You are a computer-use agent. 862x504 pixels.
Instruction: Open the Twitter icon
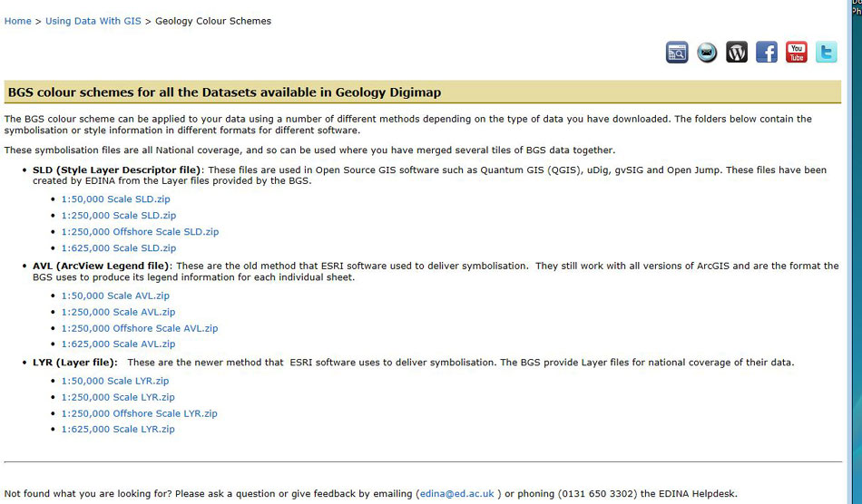(826, 53)
